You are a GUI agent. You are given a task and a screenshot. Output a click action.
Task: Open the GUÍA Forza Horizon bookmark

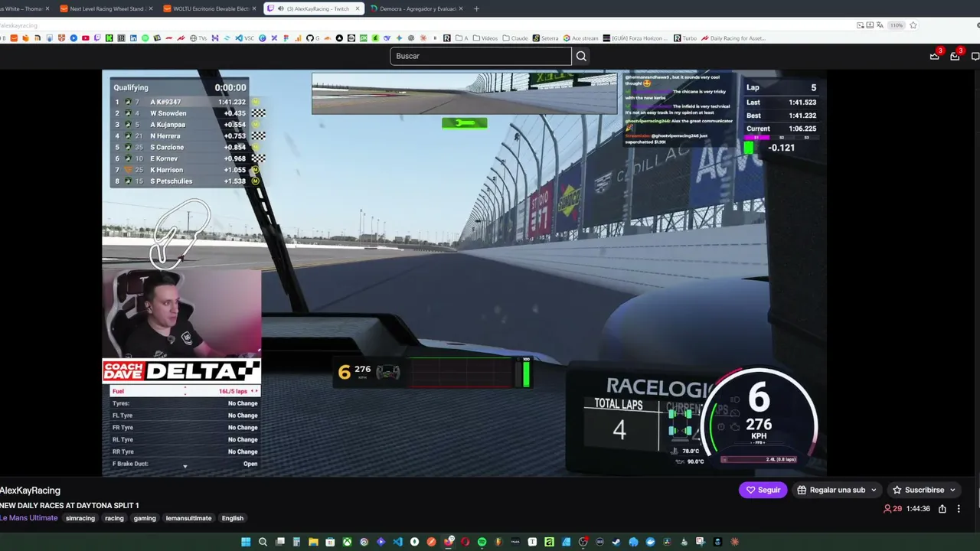(x=636, y=38)
